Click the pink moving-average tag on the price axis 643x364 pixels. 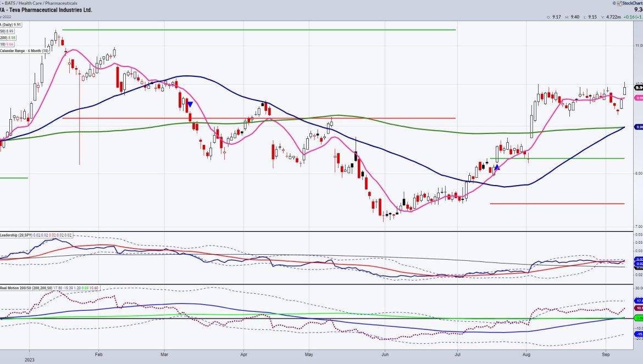click(639, 98)
